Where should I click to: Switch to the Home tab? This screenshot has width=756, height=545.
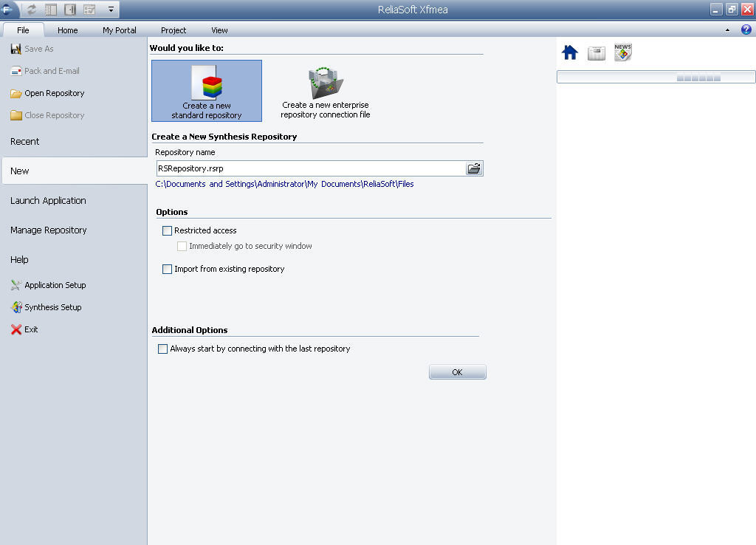coord(67,30)
